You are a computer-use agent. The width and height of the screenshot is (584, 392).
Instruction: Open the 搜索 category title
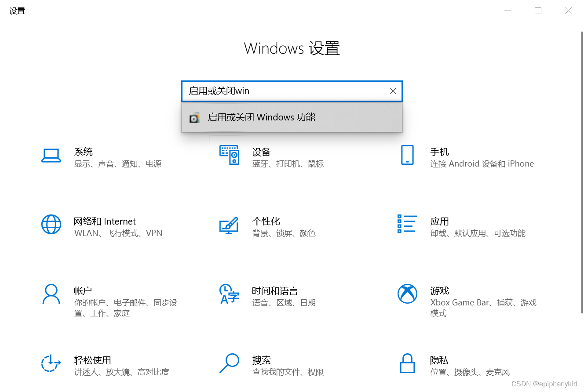pos(261,360)
